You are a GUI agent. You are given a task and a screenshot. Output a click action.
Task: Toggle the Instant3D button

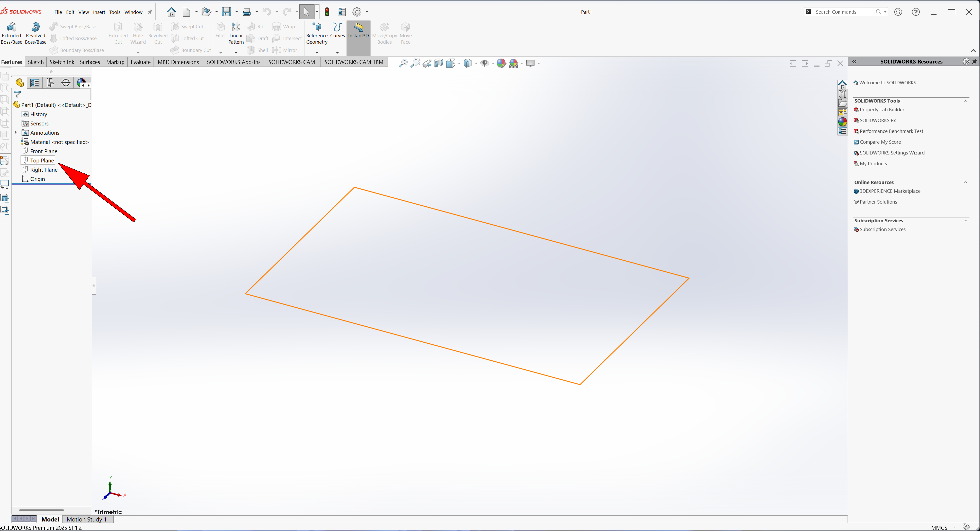click(358, 30)
